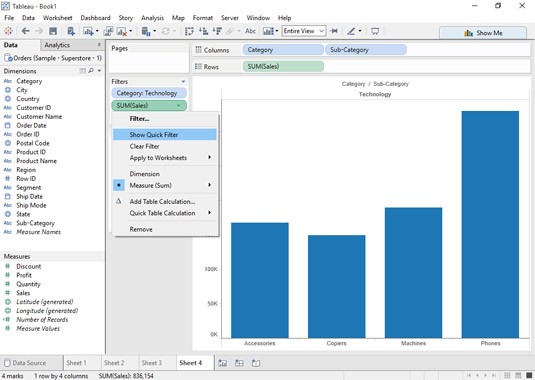
Task: Click the Sort Descending icon
Action: point(217,31)
